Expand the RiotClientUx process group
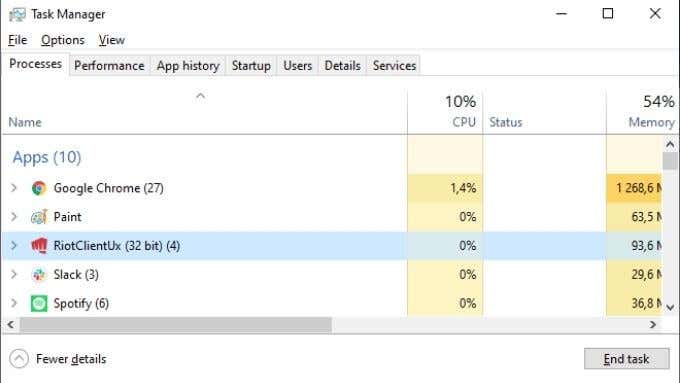 [14, 246]
